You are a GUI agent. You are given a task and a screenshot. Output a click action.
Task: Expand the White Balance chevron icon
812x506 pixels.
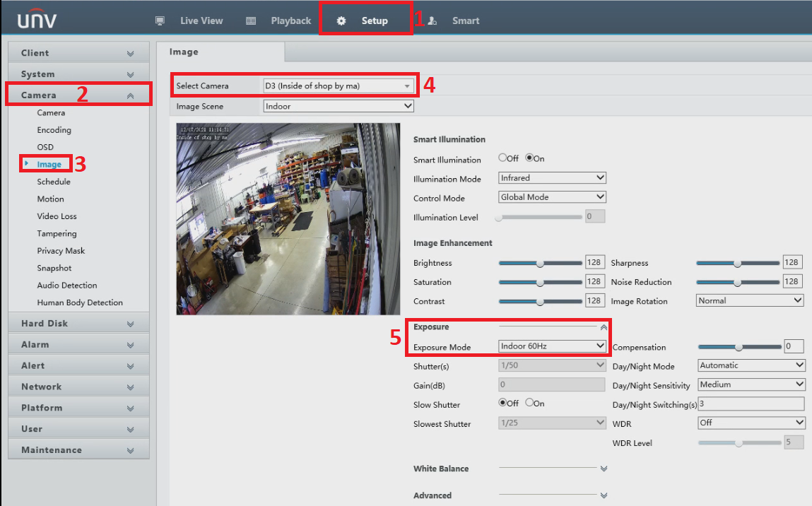603,469
